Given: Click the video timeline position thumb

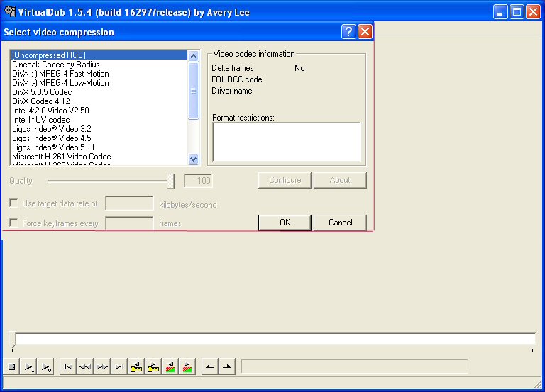Looking at the screenshot, I should [13, 340].
